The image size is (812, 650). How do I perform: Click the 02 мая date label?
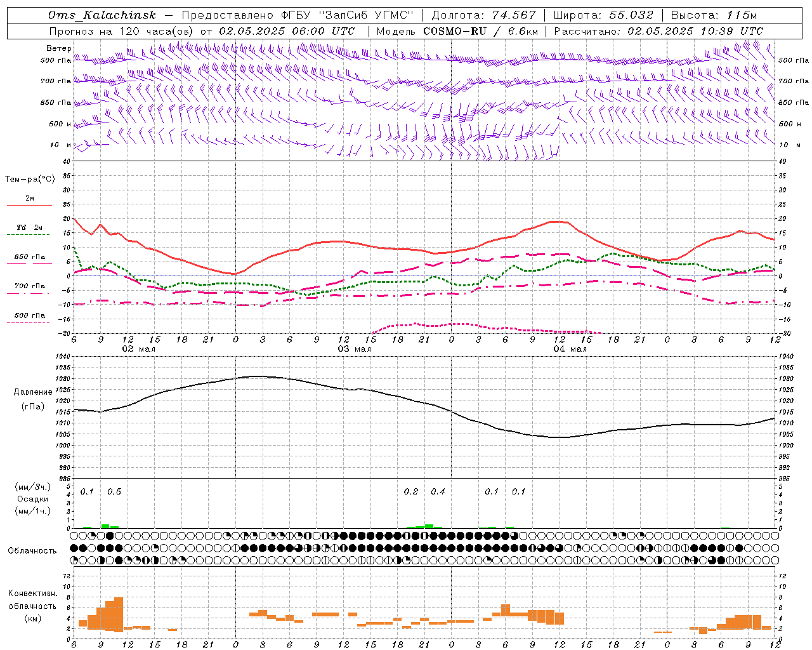[138, 349]
